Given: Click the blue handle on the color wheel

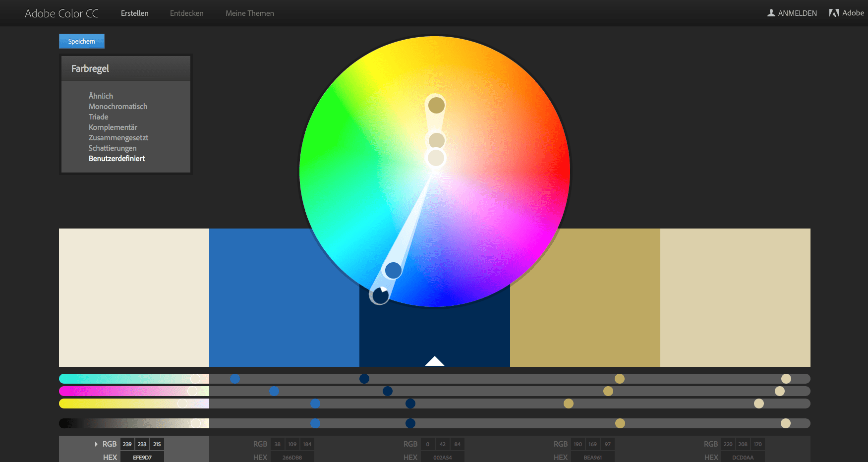Looking at the screenshot, I should [x=393, y=270].
